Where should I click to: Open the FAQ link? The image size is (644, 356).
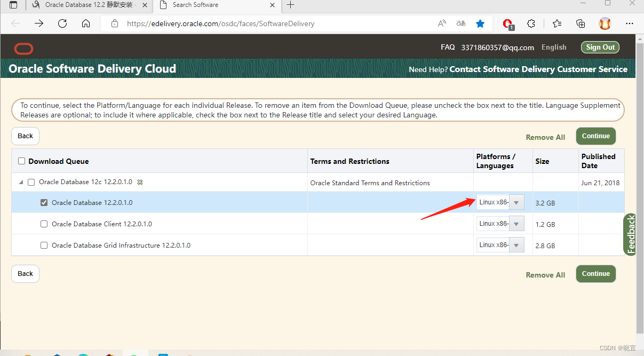(x=448, y=47)
